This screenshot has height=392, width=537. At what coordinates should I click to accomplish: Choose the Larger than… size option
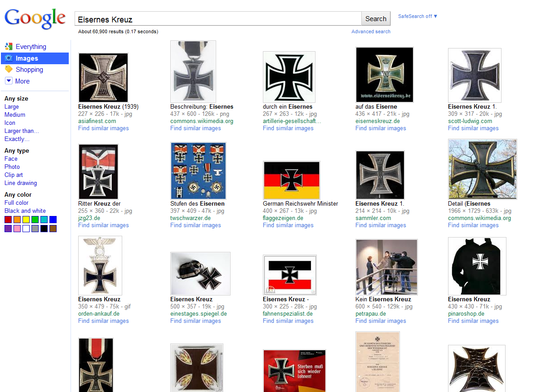tap(22, 131)
